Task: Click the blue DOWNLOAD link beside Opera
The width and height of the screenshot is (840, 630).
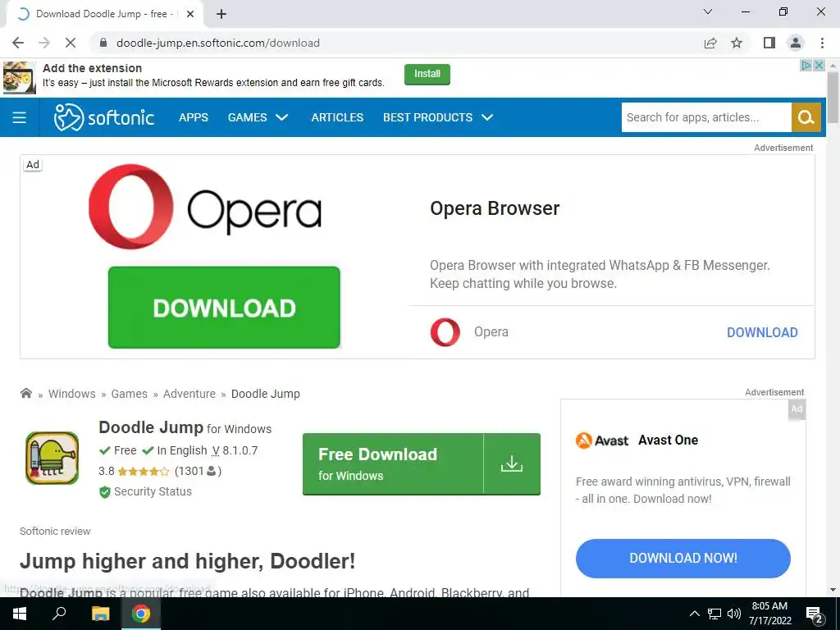Action: [x=762, y=332]
